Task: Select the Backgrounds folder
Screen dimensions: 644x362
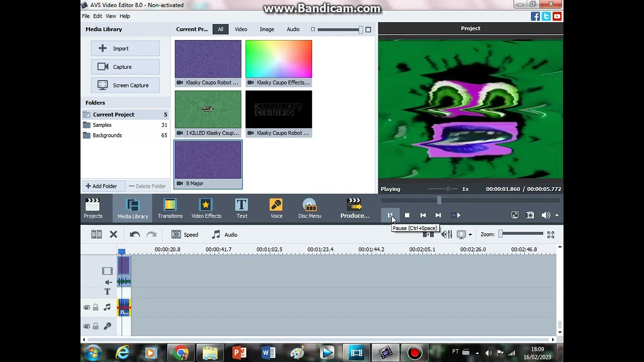Action: 125,135
